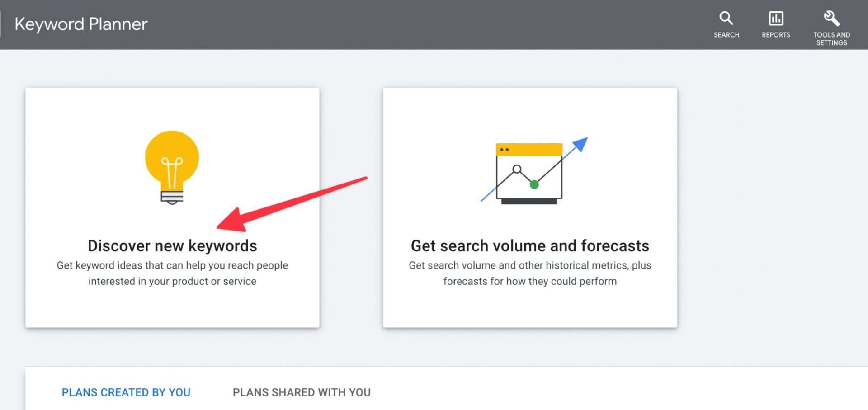Click the green dot in forecast chart

coord(534,184)
